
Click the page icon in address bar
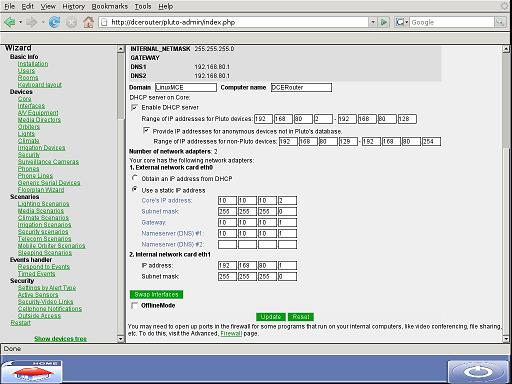coord(104,22)
